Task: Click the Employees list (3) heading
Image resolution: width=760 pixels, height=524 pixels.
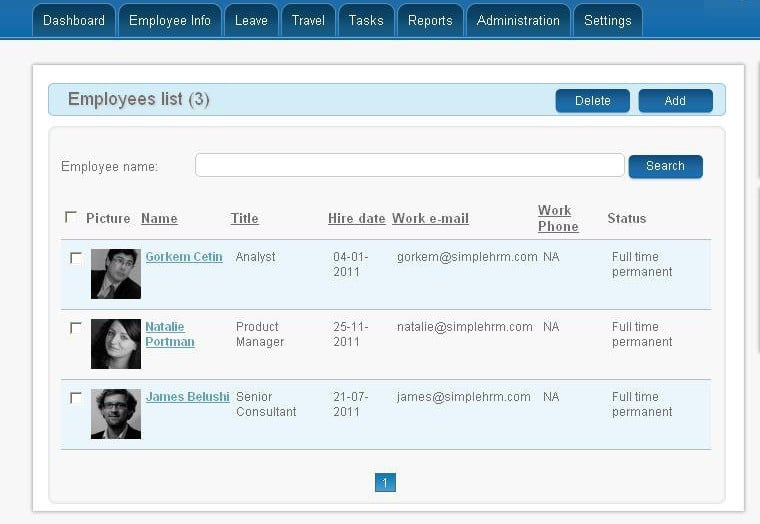Action: tap(139, 99)
